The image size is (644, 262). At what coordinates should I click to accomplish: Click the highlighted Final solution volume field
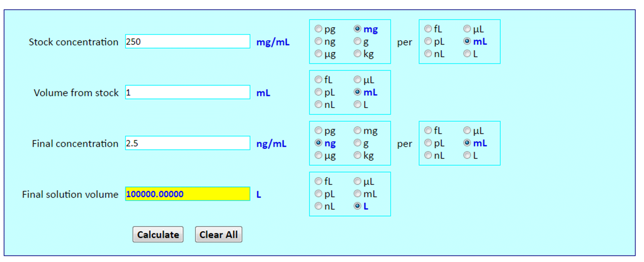(x=188, y=194)
